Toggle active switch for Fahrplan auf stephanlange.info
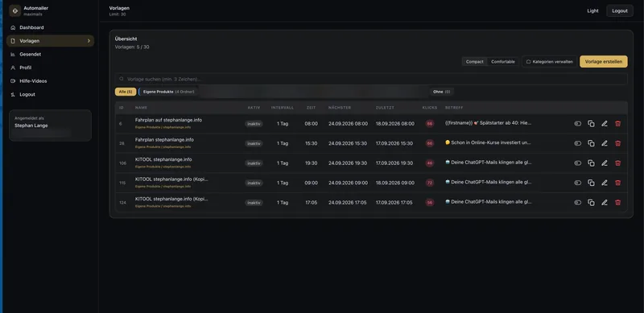Image resolution: width=644 pixels, height=313 pixels. tap(577, 124)
